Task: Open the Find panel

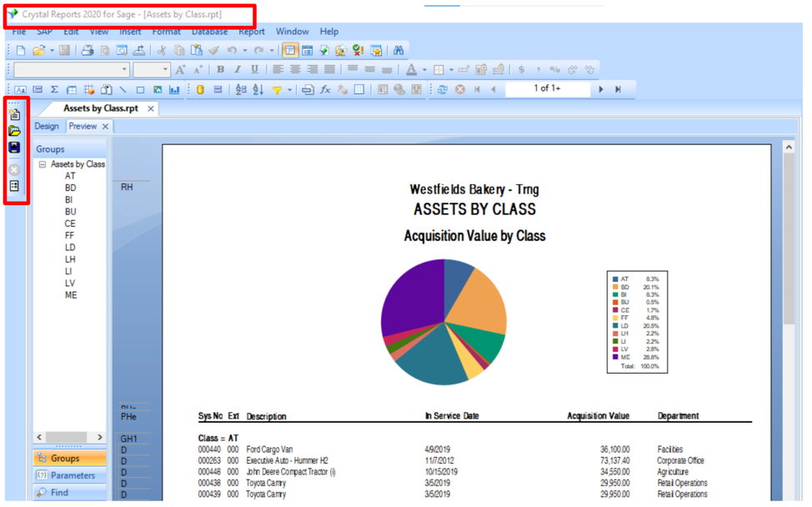Action: 70,493
